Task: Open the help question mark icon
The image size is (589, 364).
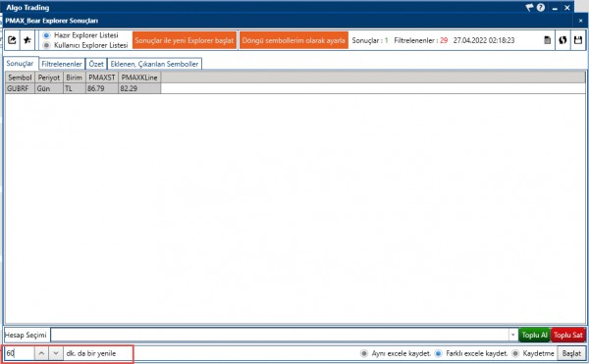Action: [541, 7]
